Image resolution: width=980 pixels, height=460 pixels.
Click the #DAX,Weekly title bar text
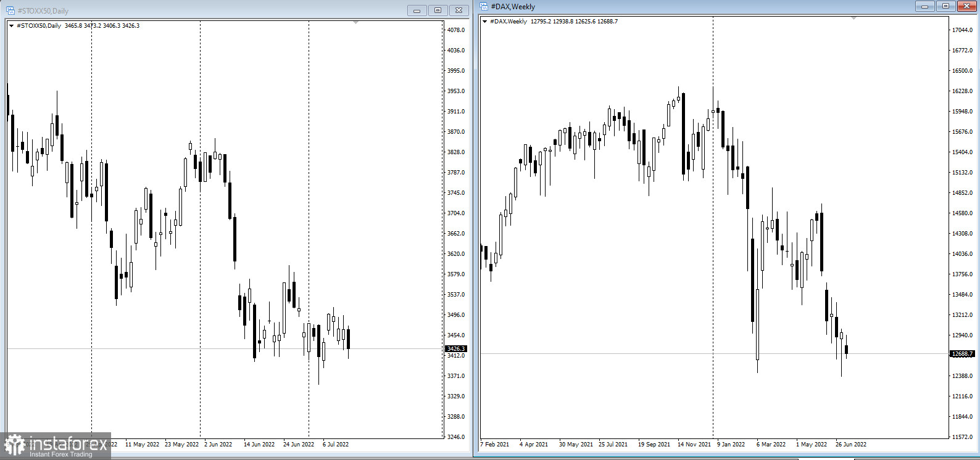coord(513,7)
